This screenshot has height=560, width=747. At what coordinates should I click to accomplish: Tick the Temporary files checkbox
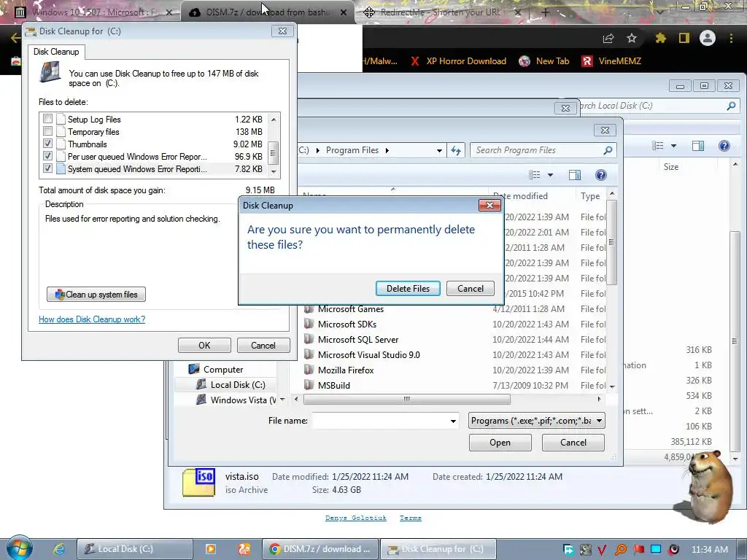click(47, 131)
